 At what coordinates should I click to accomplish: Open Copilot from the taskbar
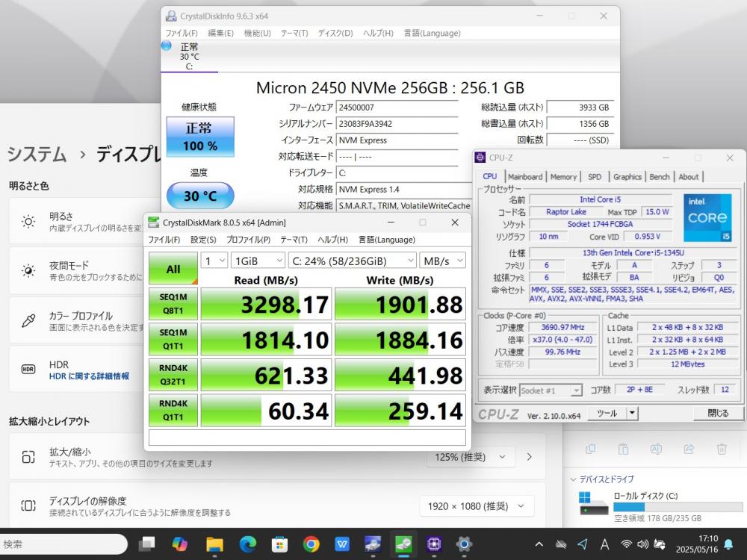[x=179, y=544]
